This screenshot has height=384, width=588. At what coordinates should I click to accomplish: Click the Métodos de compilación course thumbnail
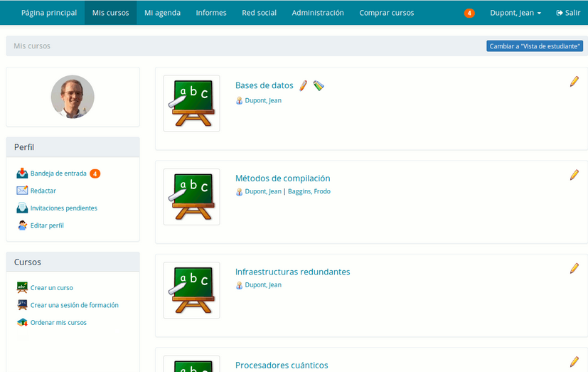pyautogui.click(x=191, y=197)
